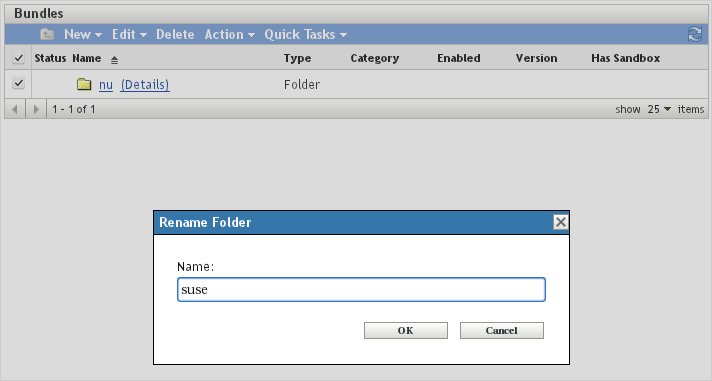Click the up-one-level folder icon

pyautogui.click(x=47, y=34)
